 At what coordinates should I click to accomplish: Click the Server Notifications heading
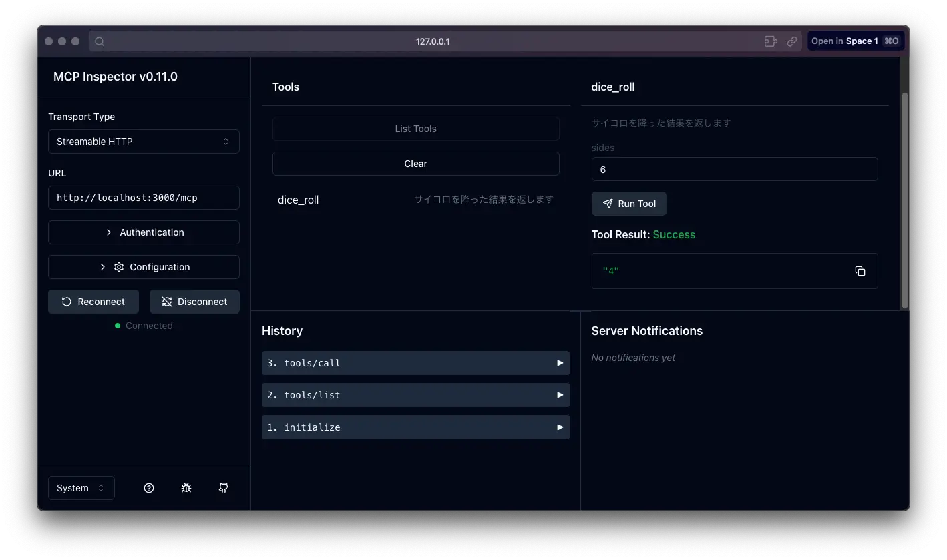coord(647,331)
